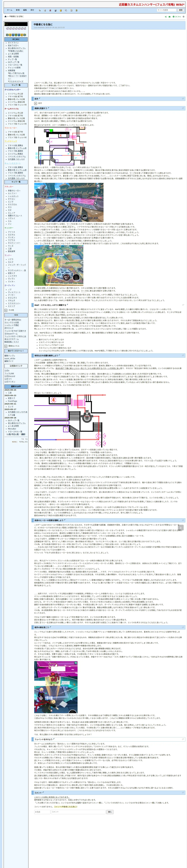Open the コメント/中級者になる為に link
Screen dimensions: 187x868
(66, 806)
